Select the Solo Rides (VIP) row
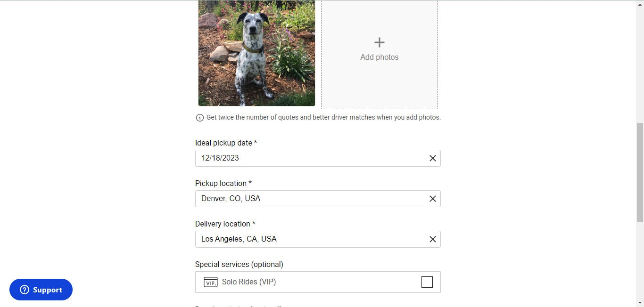Image resolution: width=644 pixels, height=307 pixels. coord(318,282)
